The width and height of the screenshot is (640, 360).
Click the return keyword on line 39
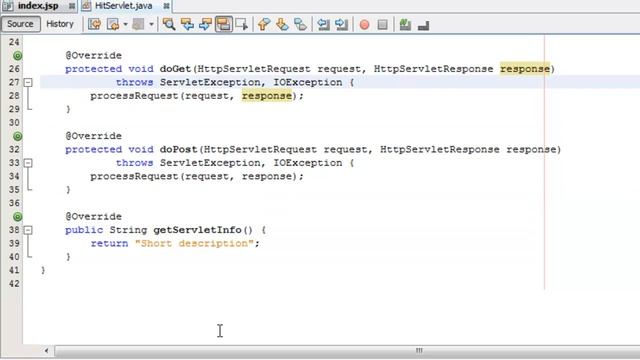coord(109,244)
